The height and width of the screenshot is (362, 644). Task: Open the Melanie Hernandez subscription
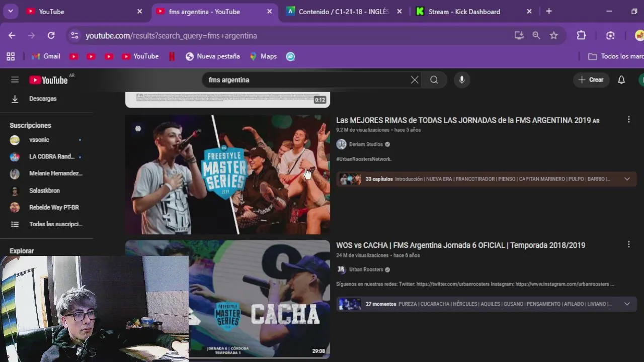pyautogui.click(x=46, y=173)
